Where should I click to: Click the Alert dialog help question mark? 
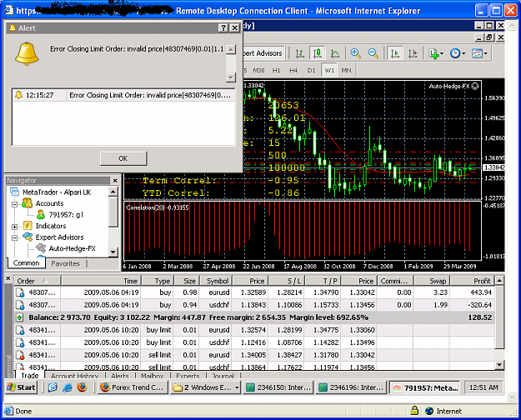click(x=223, y=27)
